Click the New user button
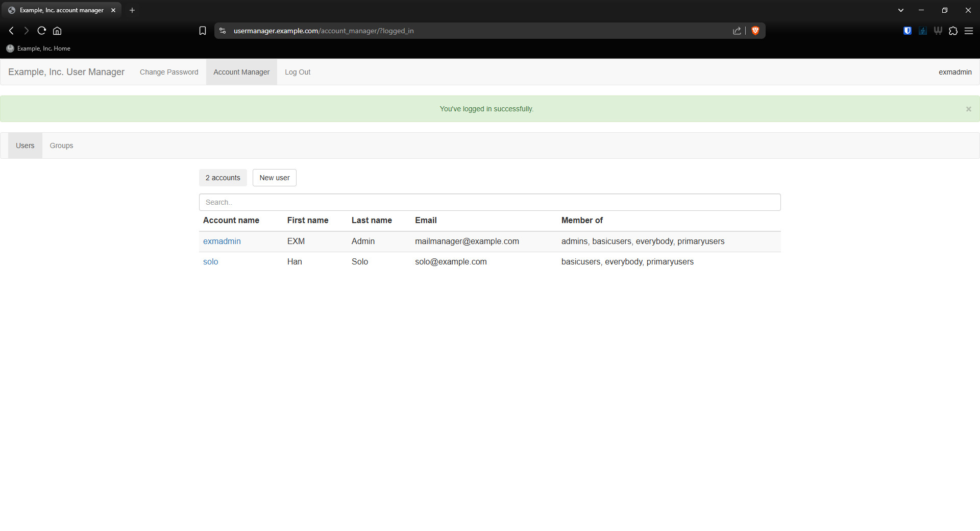 274,178
